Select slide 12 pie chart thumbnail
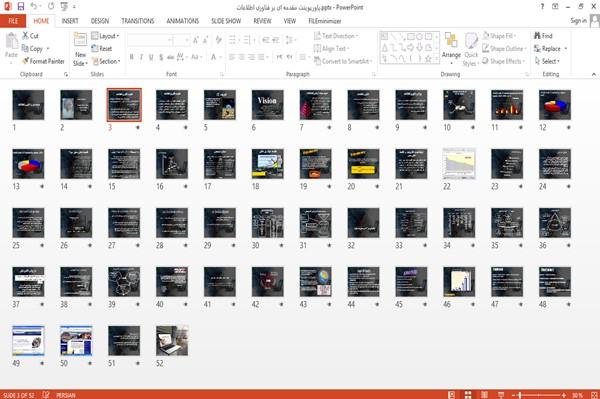 point(554,105)
